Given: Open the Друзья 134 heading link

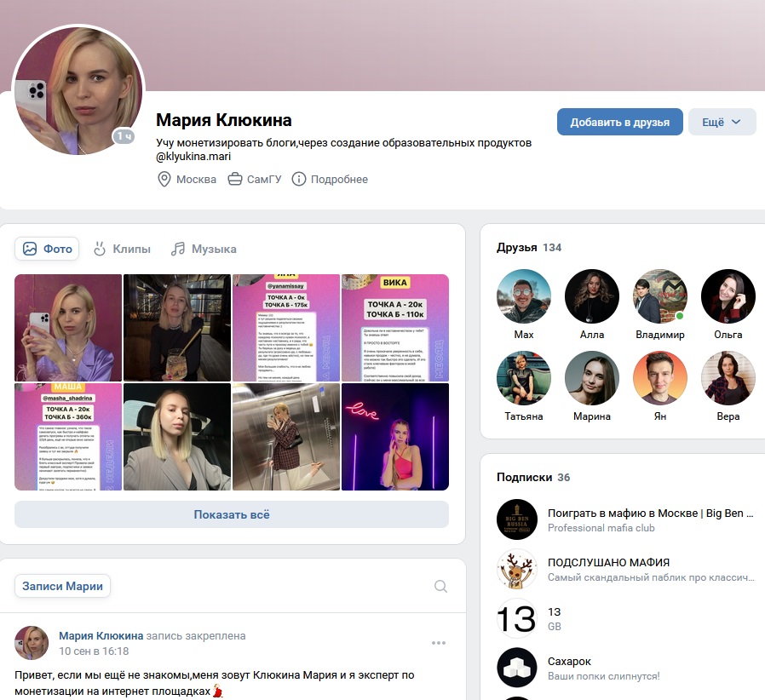Looking at the screenshot, I should tap(529, 247).
